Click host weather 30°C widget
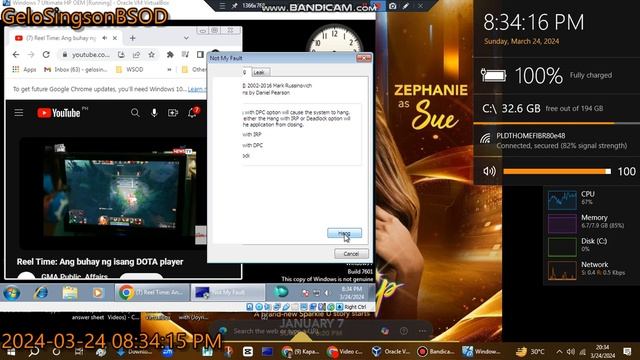 531,351
